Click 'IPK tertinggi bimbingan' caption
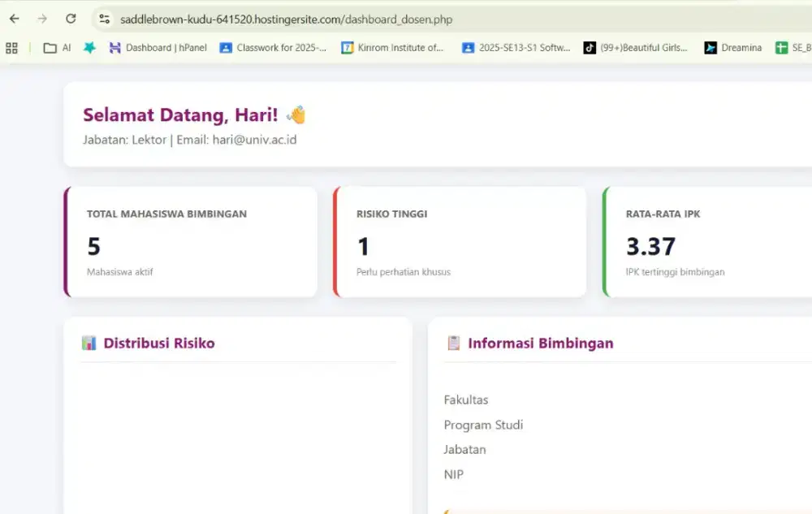The image size is (812, 514). (x=676, y=272)
